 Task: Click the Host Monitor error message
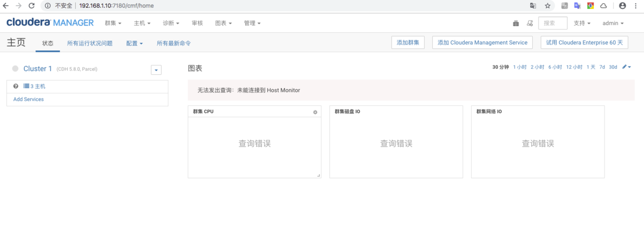click(249, 90)
